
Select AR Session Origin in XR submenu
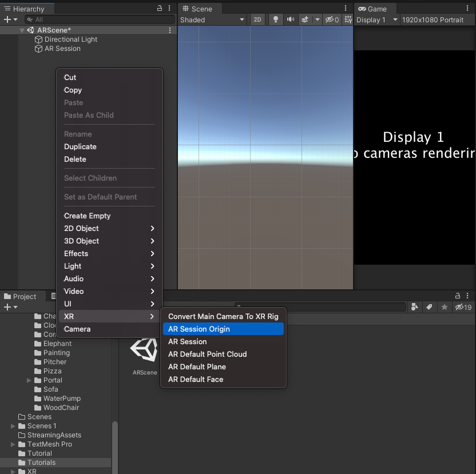224,329
